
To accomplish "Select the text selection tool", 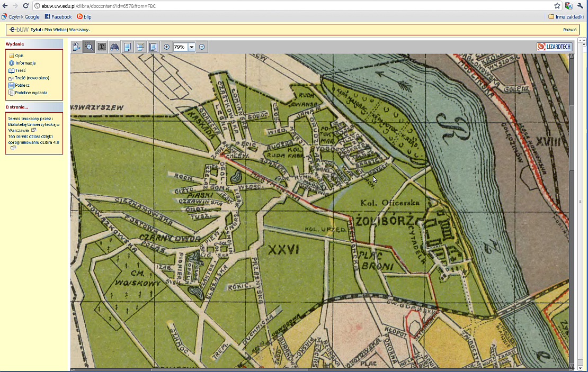I will tap(102, 47).
